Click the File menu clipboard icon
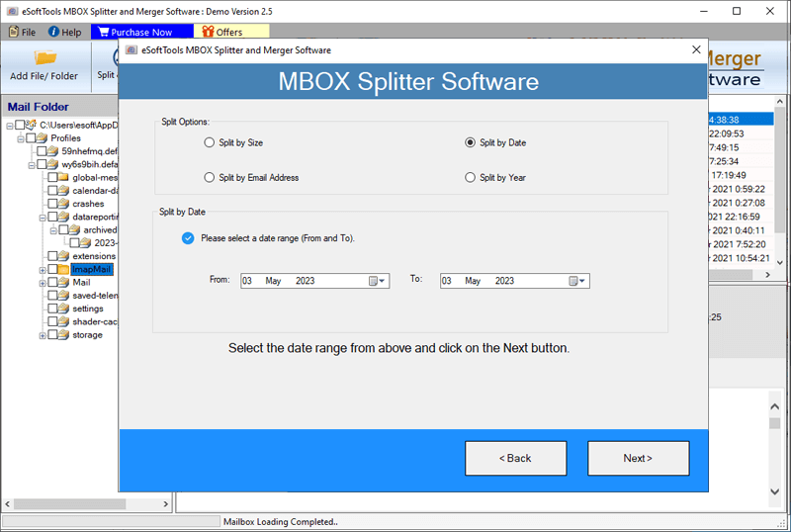 click(14, 32)
